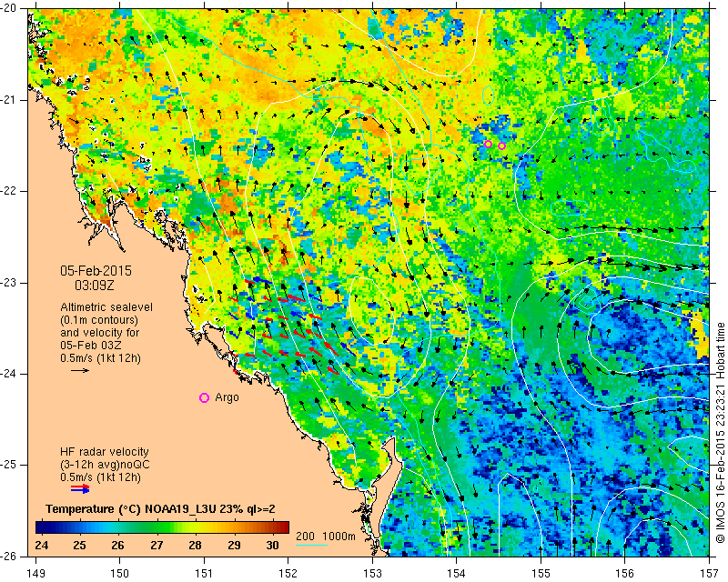The image size is (728, 582).
Task: Click the longitude axis label 149
Action: (x=35, y=574)
